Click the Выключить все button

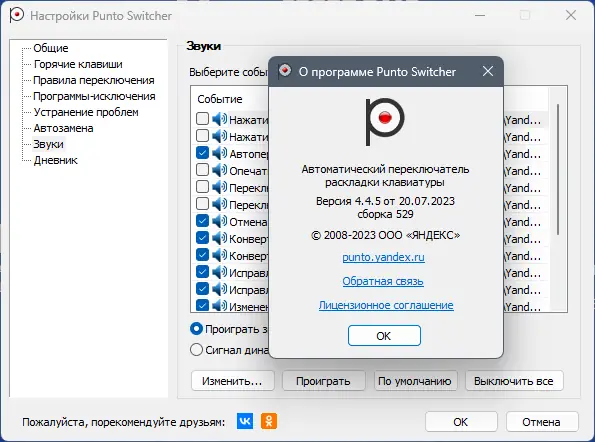coord(514,381)
